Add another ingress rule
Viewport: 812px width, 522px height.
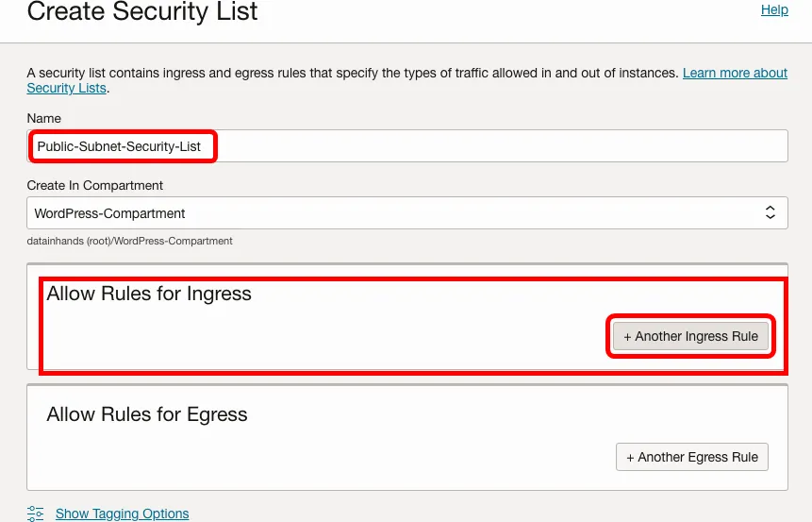(690, 336)
